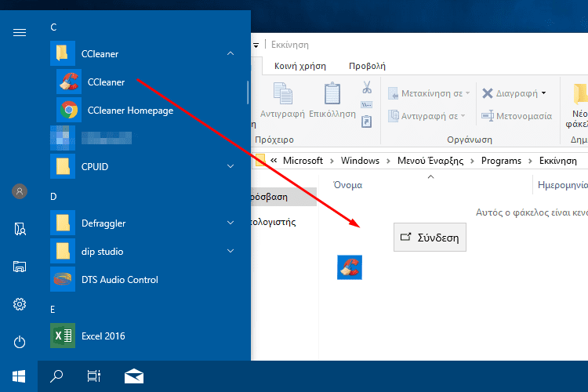Click the dip studio folder entry
588x392 pixels.
[x=143, y=251]
